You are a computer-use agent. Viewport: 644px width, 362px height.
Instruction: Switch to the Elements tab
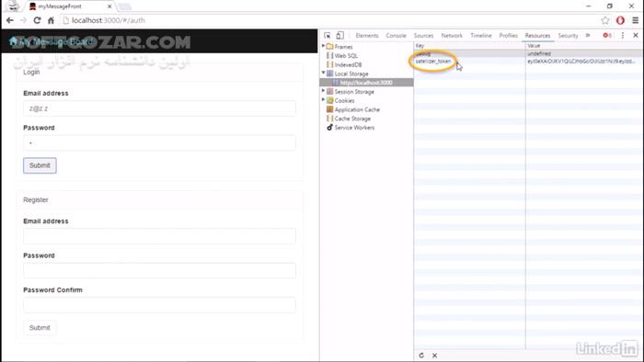(367, 36)
